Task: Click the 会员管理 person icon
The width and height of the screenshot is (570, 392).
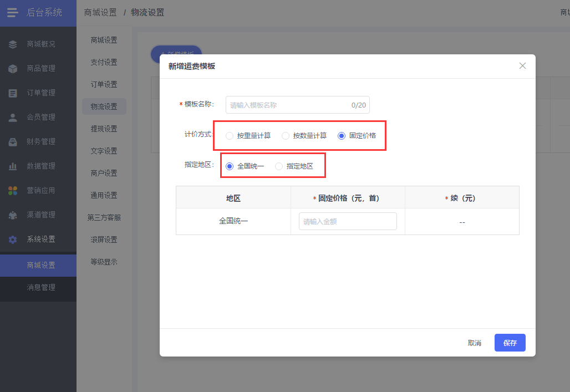Action: click(13, 118)
